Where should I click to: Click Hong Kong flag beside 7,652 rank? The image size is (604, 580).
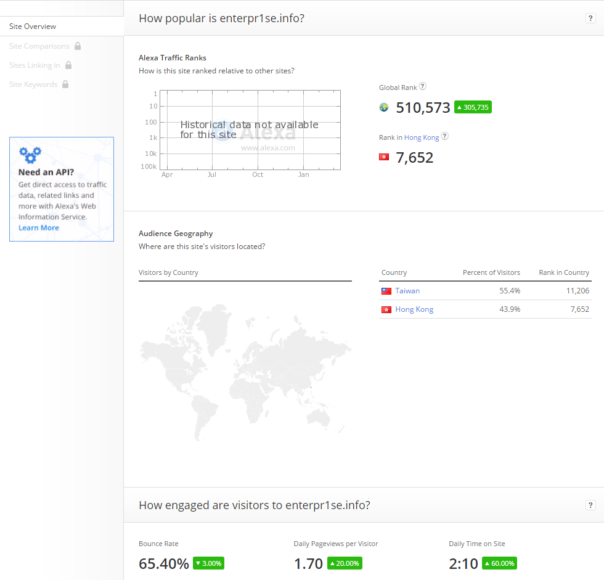[x=384, y=157]
